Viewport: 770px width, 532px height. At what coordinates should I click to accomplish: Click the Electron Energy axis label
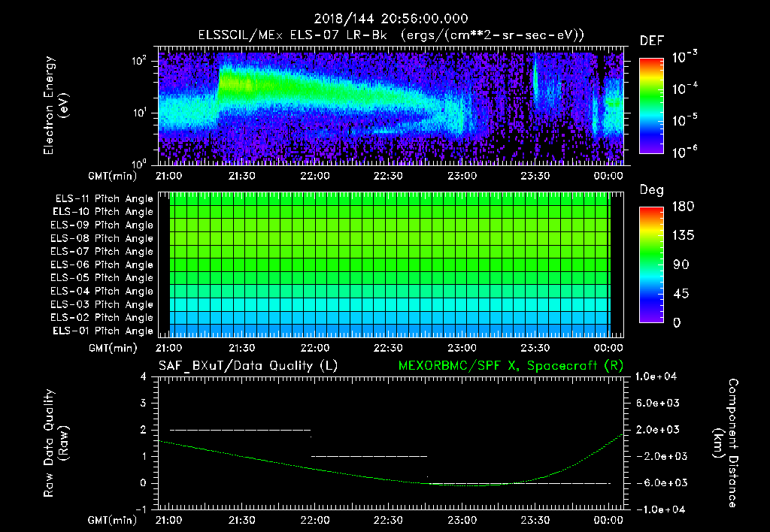(56, 105)
